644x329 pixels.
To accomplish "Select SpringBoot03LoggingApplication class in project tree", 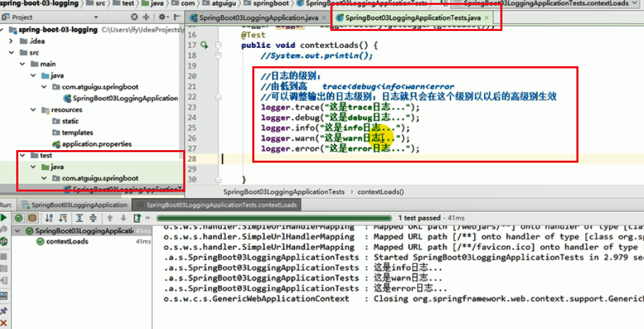I will [x=120, y=98].
